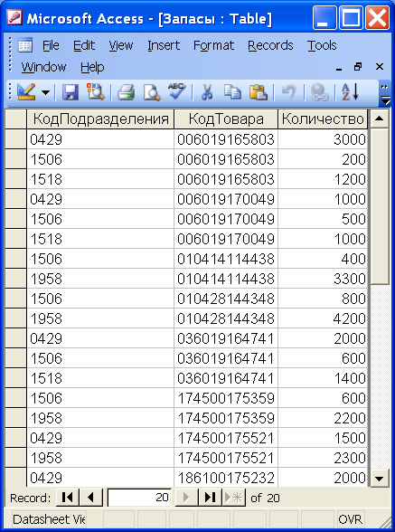Click the Sort Ascending A-Z icon
Viewport: 395px width, 532px height.
tap(350, 92)
